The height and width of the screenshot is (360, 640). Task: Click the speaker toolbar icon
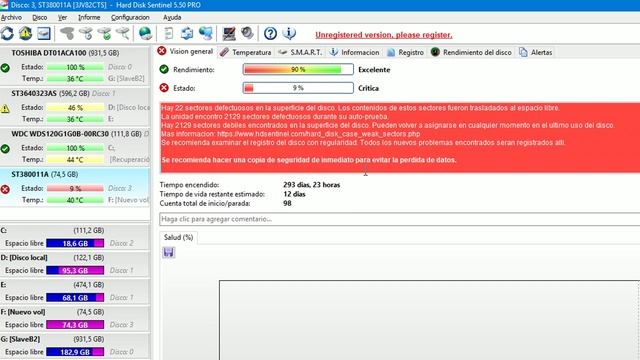coord(247,33)
